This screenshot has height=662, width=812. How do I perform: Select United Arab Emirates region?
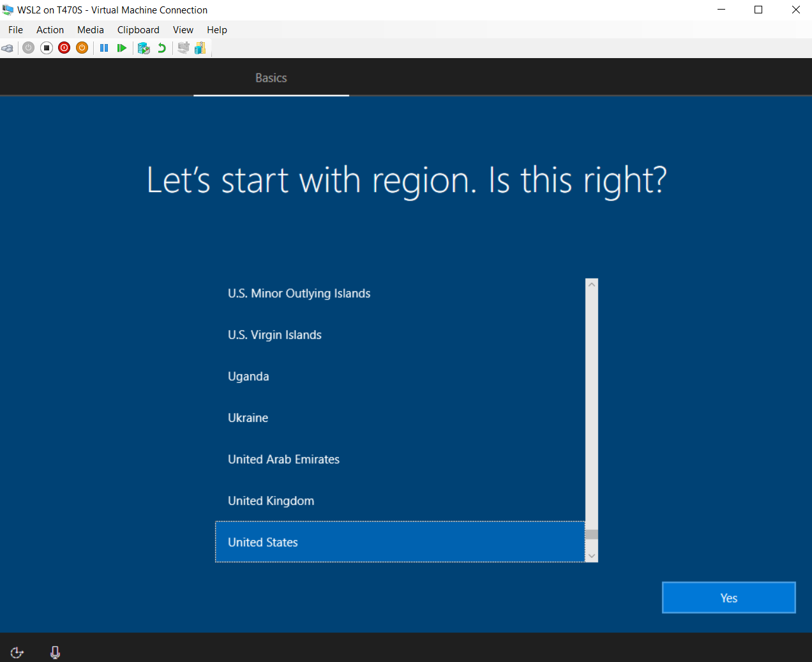point(283,459)
